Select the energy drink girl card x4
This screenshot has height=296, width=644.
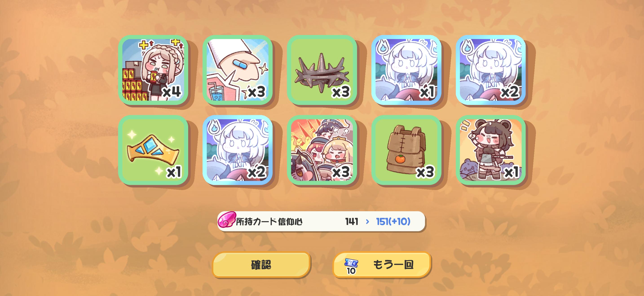coord(153,70)
